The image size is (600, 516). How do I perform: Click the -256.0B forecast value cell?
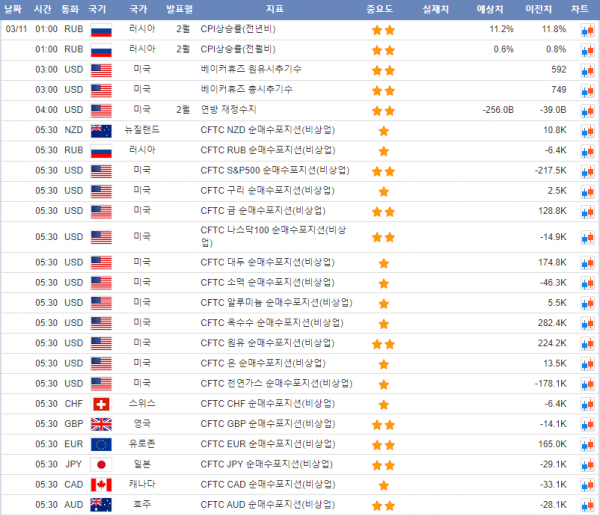[497, 110]
